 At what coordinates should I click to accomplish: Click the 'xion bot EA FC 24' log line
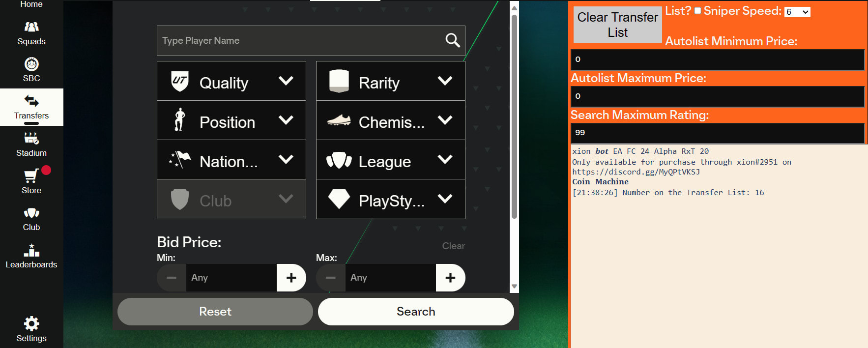640,151
